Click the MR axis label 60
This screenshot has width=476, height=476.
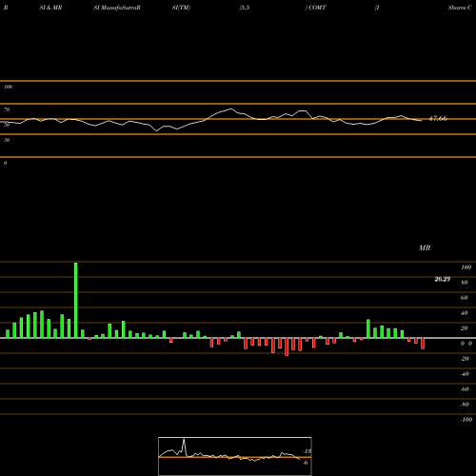tap(465, 298)
